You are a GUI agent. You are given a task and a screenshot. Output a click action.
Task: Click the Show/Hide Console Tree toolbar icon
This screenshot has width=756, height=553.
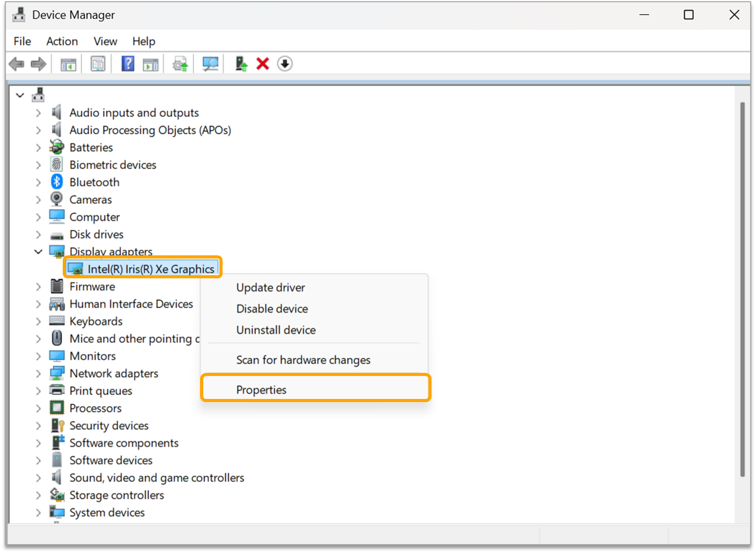68,64
